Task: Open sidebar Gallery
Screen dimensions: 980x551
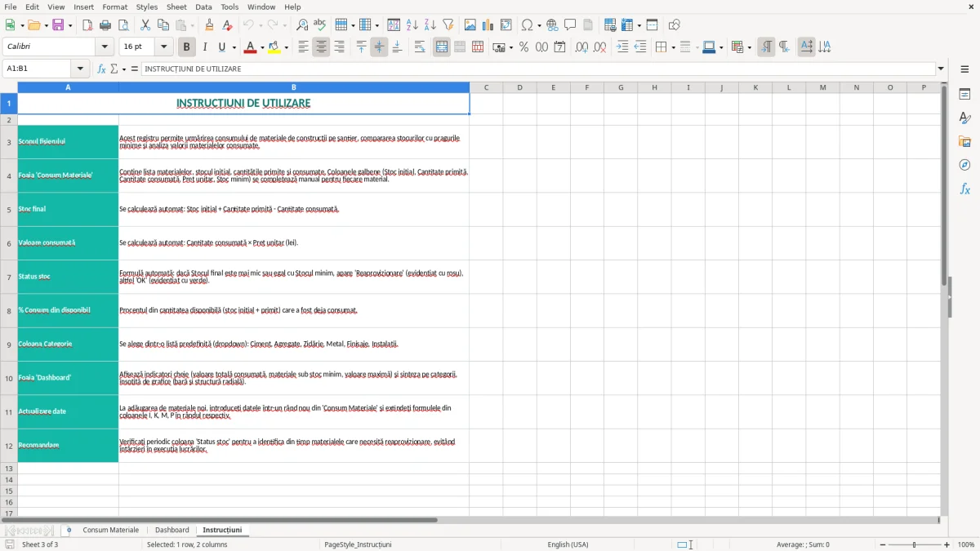Action: click(964, 141)
